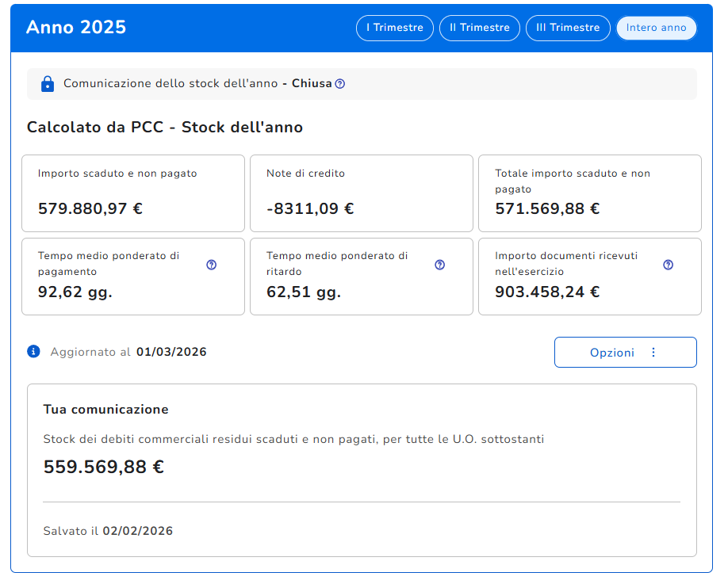Click the blue lock icon
728x584 pixels.
tap(48, 84)
